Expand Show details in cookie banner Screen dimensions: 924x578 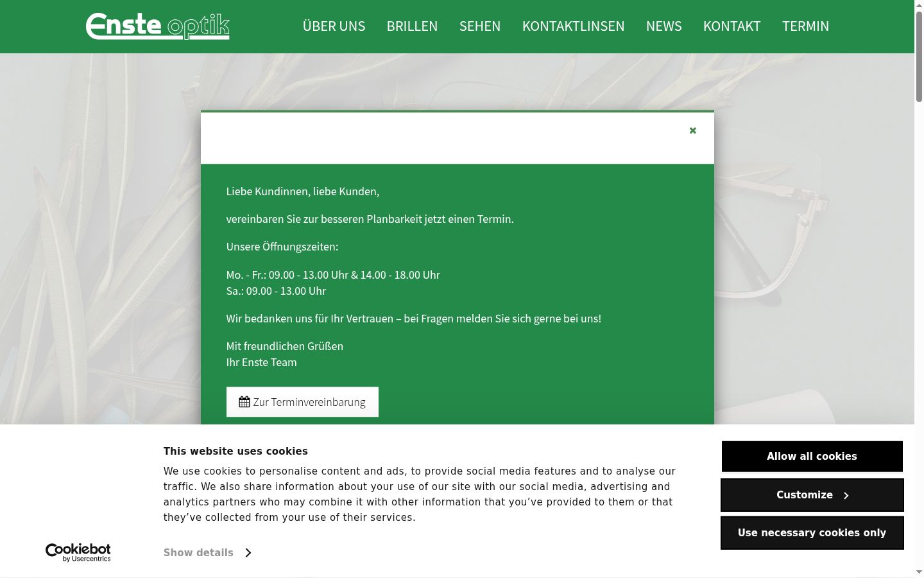[207, 553]
